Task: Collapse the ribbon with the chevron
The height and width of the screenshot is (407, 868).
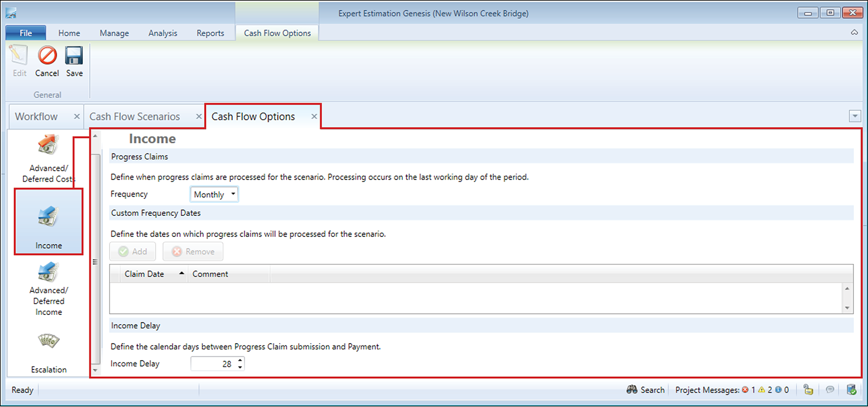Action: point(855,33)
